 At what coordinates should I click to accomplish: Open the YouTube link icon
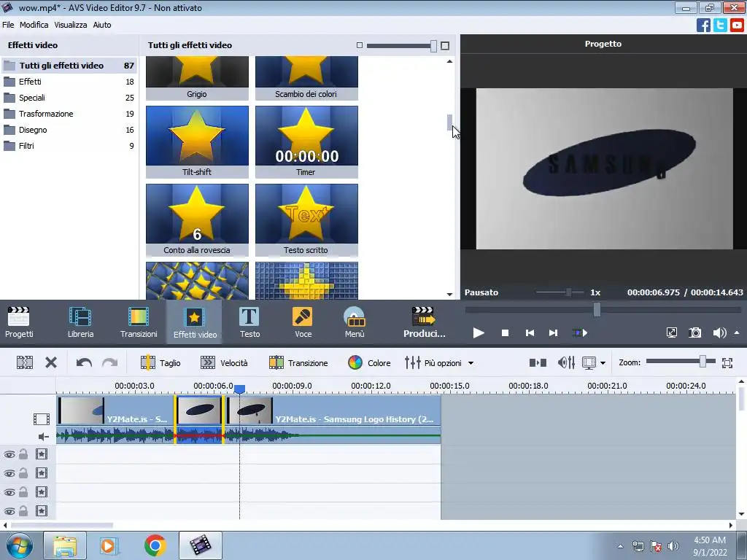[737, 25]
